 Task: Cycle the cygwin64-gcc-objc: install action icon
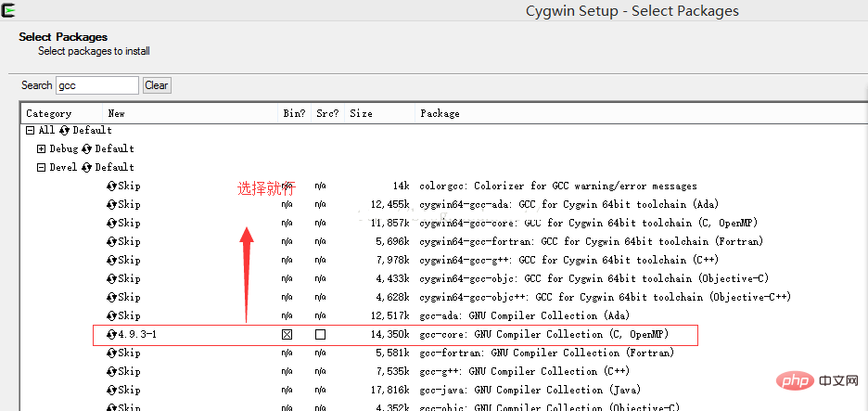112,278
